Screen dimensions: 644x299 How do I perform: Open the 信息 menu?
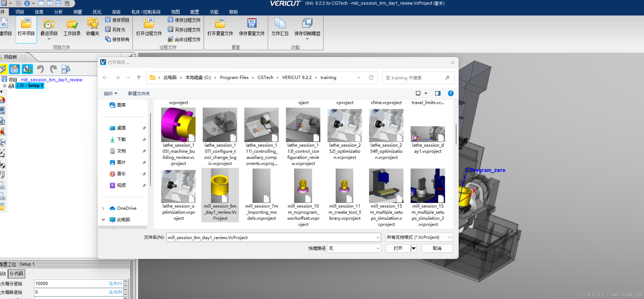tap(39, 12)
